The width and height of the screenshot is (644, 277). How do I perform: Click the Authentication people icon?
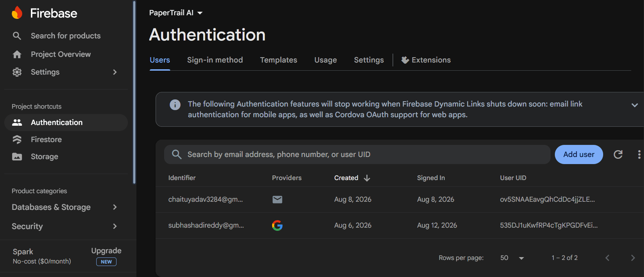tap(17, 123)
